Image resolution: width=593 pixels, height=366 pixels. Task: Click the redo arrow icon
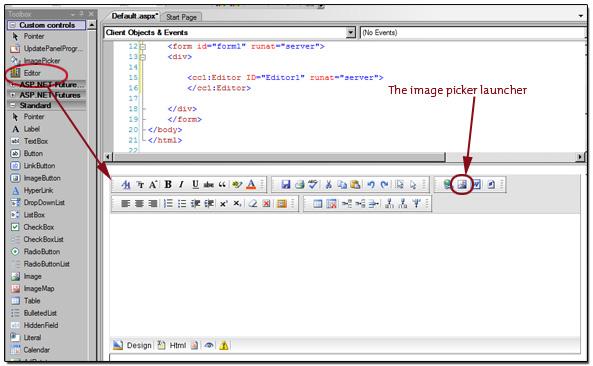click(385, 185)
